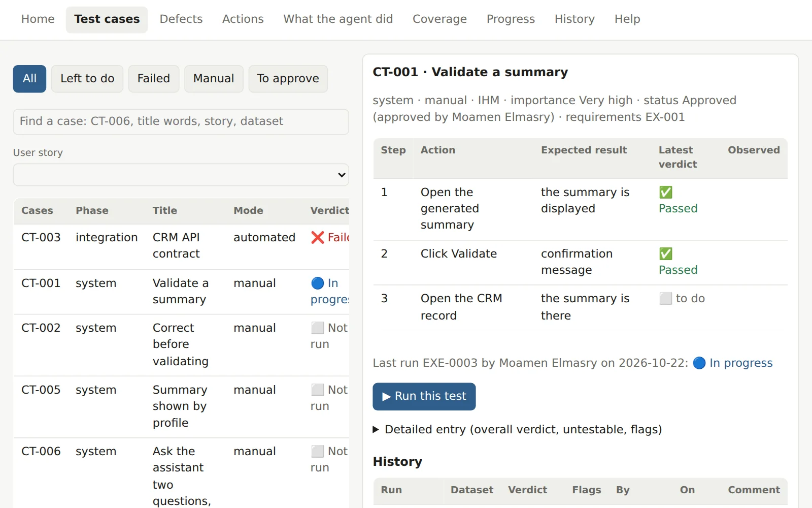The image size is (812, 508).
Task: Click the Verdict header in cases list
Action: 329,210
